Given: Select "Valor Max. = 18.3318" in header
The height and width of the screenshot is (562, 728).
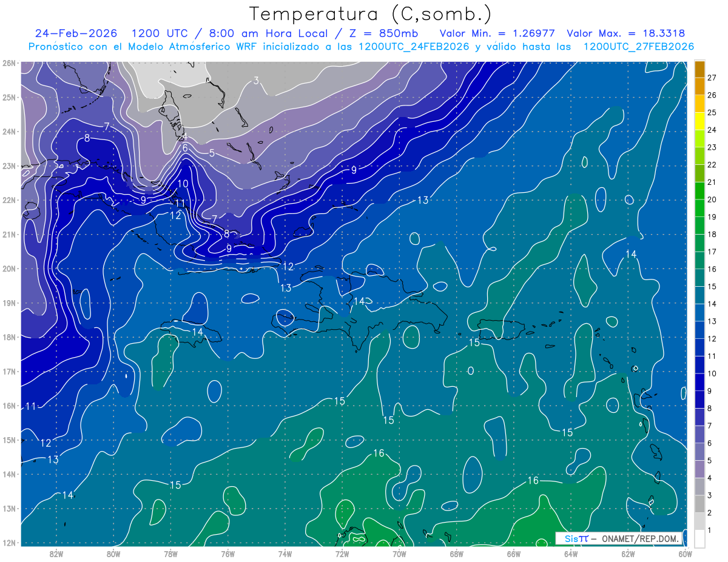Looking at the screenshot, I should coord(626,33).
